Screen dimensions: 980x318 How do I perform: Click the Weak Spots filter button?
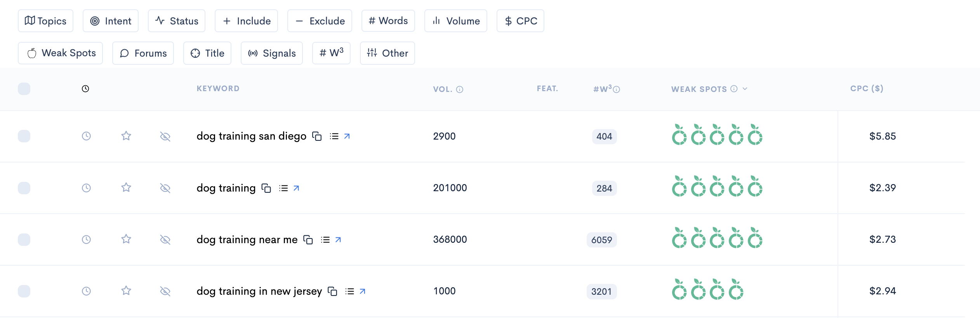coord(61,53)
